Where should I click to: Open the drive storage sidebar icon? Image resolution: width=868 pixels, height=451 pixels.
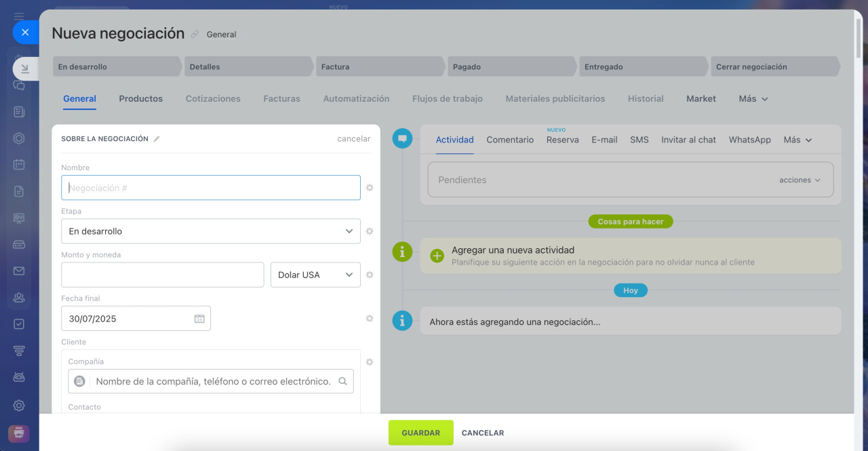(19, 244)
